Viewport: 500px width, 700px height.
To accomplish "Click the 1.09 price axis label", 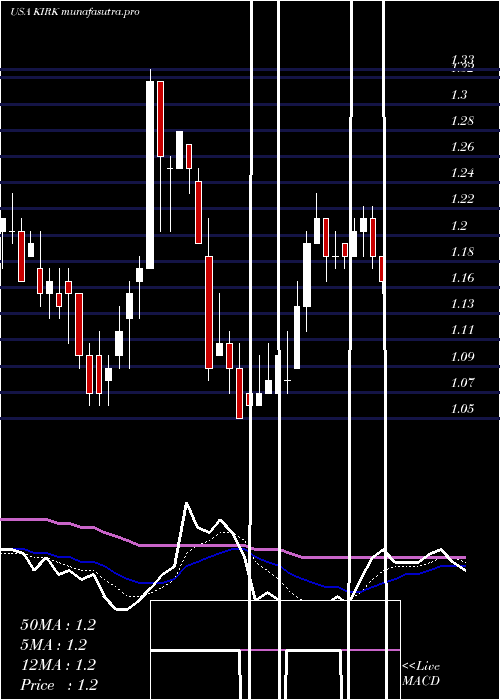I will click(x=462, y=356).
